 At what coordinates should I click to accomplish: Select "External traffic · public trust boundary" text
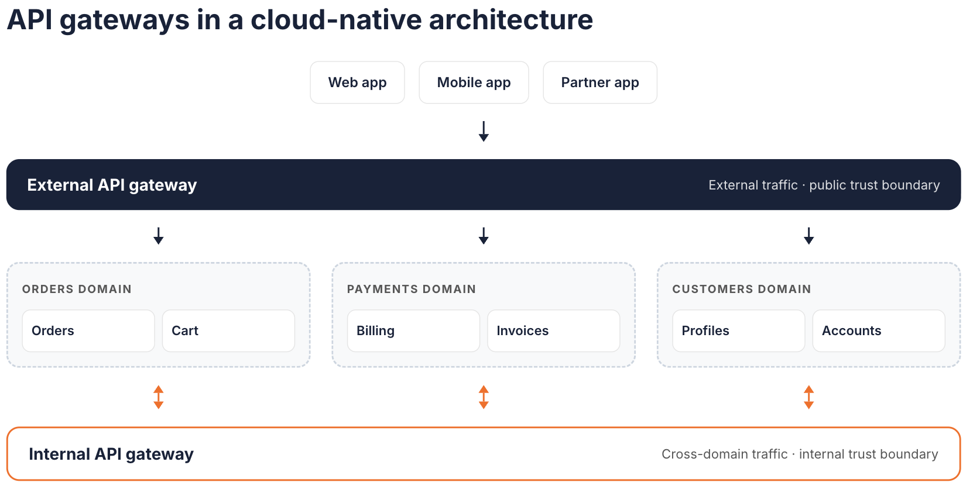pyautogui.click(x=824, y=185)
